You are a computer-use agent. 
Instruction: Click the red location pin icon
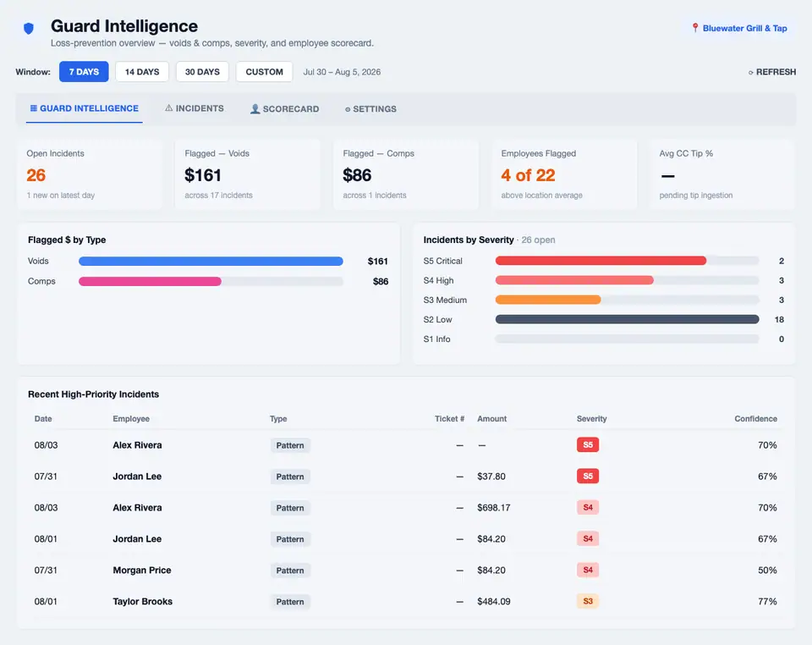tap(695, 28)
